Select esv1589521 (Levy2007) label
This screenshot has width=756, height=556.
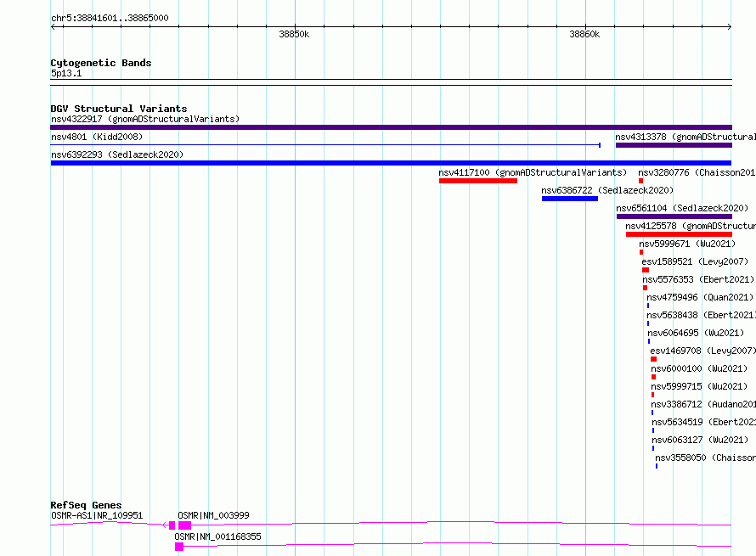click(x=695, y=261)
